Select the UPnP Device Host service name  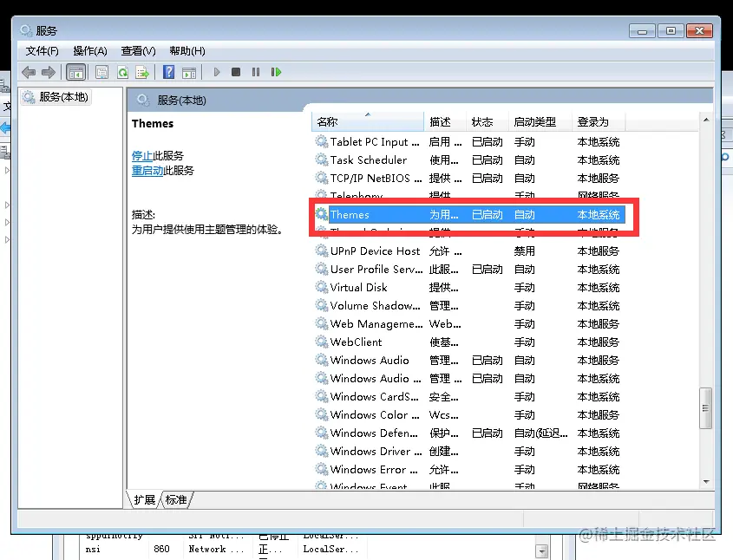(375, 251)
